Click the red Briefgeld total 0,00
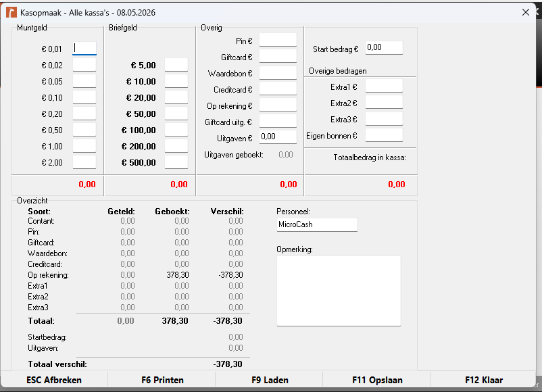 179,185
